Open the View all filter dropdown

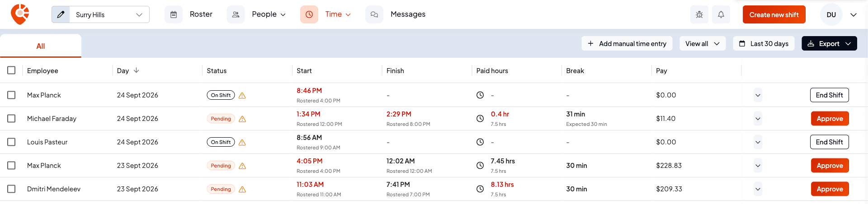tap(702, 43)
